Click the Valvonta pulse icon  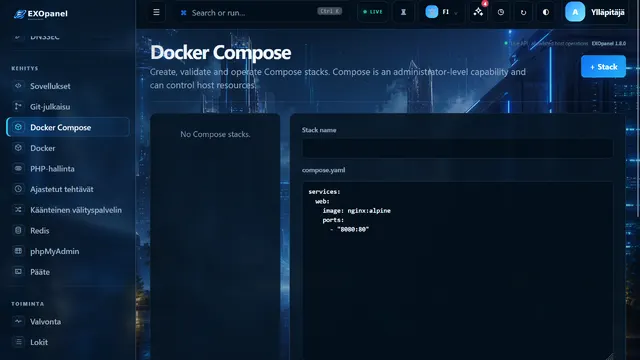point(18,321)
